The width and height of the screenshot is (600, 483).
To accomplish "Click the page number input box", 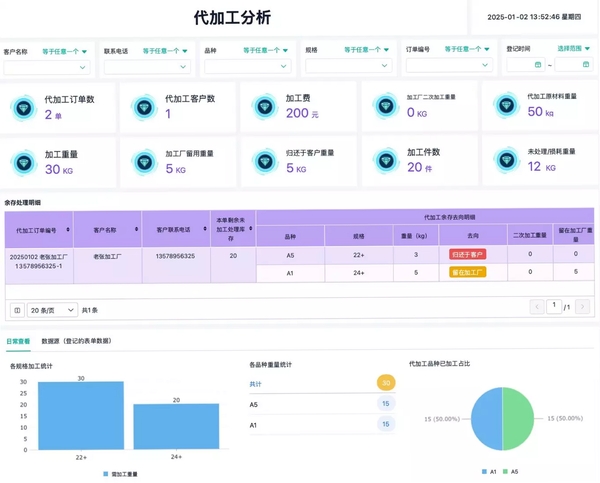I will click(554, 307).
